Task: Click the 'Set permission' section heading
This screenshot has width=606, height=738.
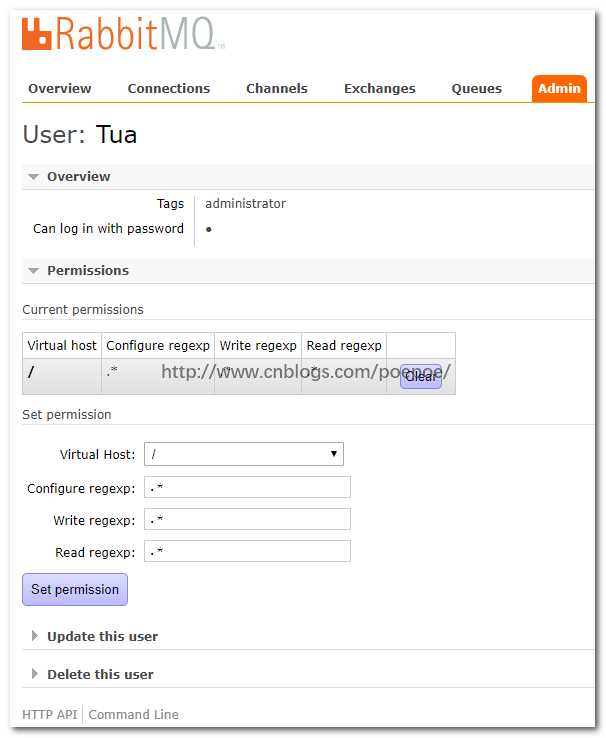Action: tap(67, 415)
